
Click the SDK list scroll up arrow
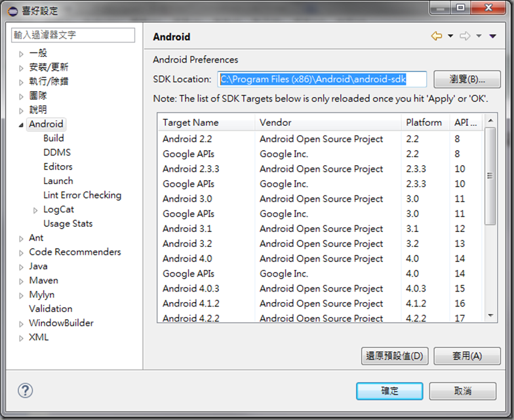pyautogui.click(x=490, y=121)
